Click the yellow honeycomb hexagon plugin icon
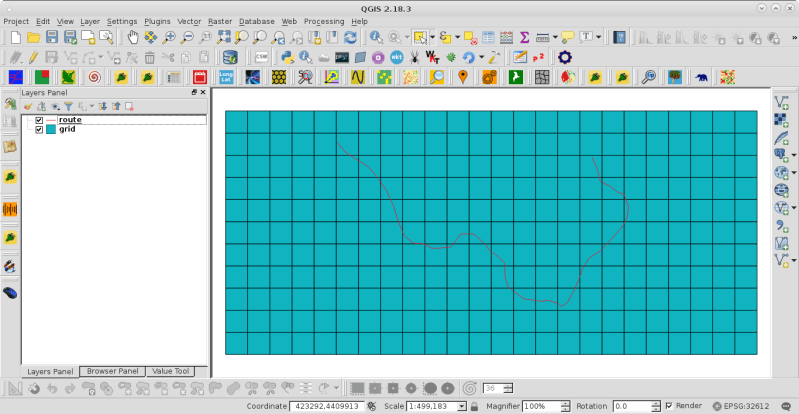 point(279,77)
